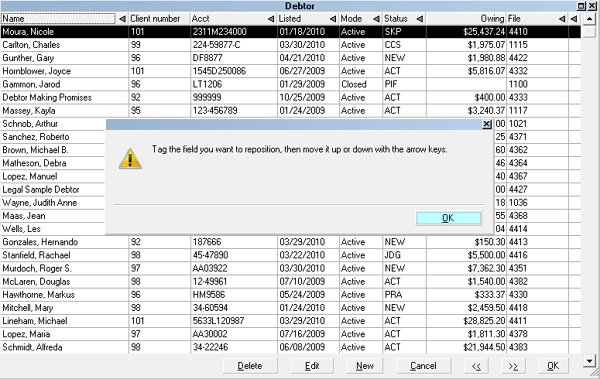Click the Client number column header
600x379 pixels.
pos(155,18)
